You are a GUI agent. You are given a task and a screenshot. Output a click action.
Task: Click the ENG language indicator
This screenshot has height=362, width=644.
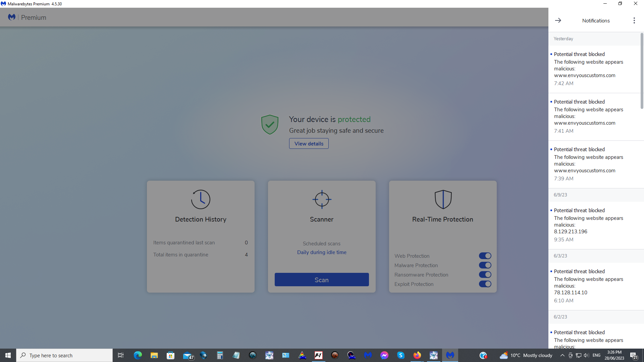(596, 355)
